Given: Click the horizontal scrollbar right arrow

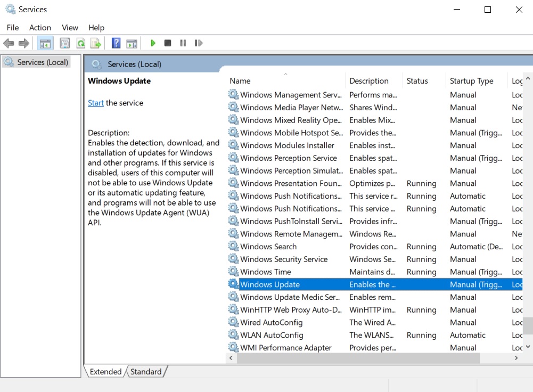Looking at the screenshot, I should coord(516,358).
